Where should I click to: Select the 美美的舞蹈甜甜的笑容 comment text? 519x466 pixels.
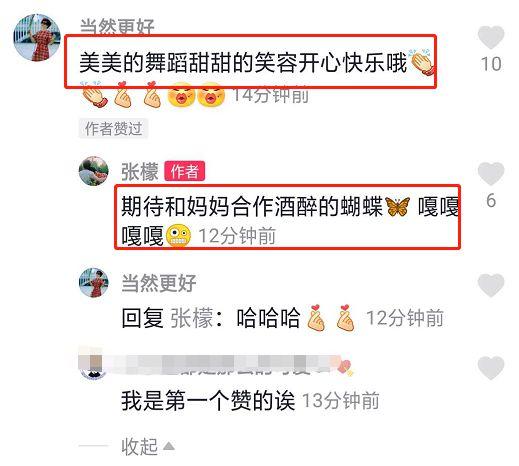tap(243, 63)
